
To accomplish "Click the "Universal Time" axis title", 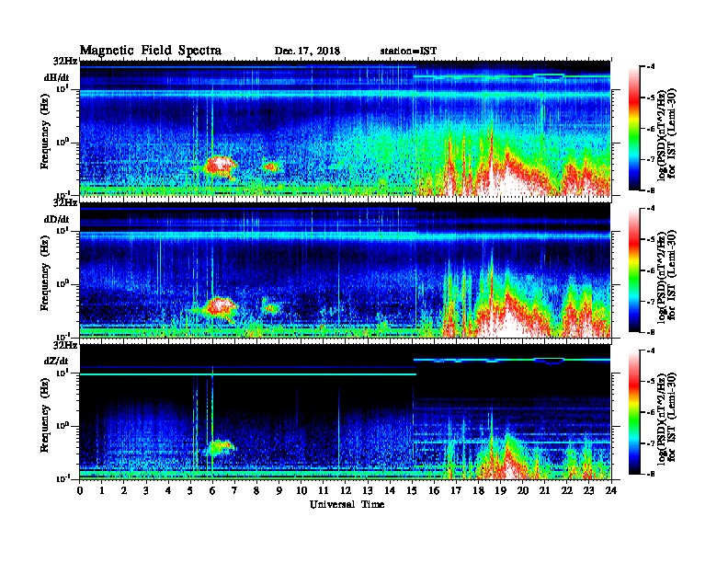I will pyautogui.click(x=347, y=504).
